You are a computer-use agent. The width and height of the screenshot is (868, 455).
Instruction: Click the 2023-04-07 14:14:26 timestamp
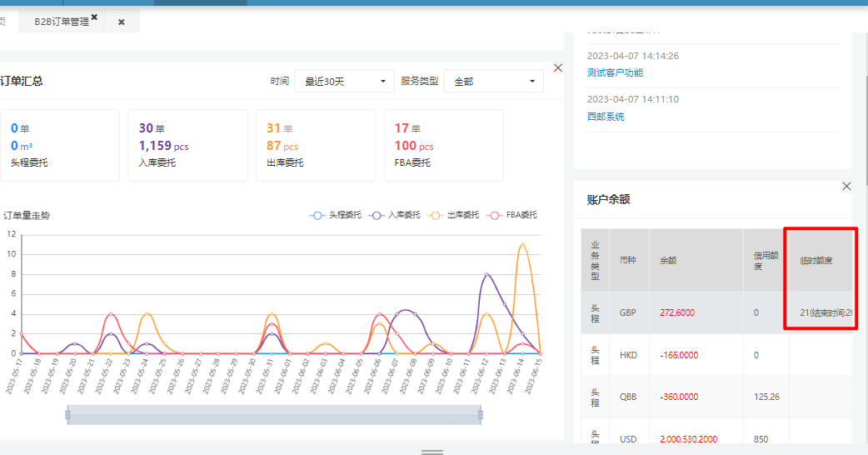633,56
